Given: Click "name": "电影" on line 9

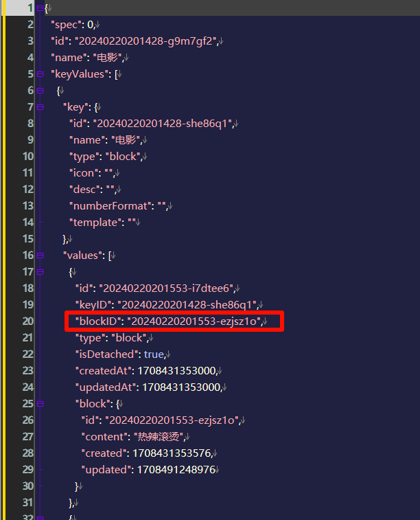Looking at the screenshot, I should [106, 140].
